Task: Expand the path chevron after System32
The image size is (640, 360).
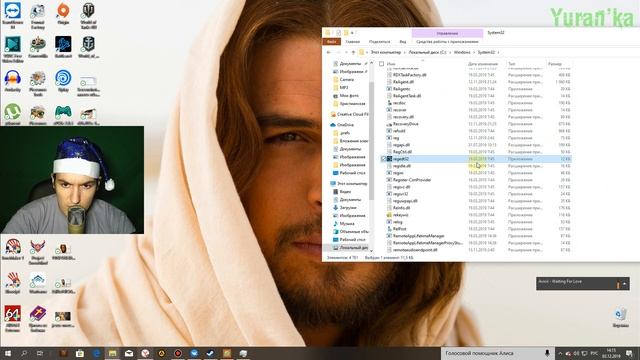Action: [498, 53]
